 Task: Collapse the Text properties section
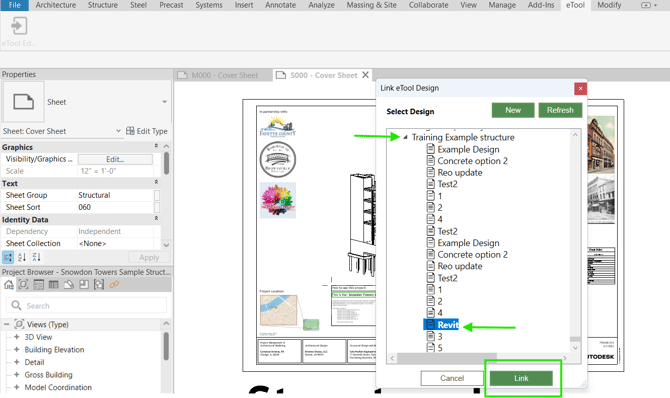pos(156,183)
